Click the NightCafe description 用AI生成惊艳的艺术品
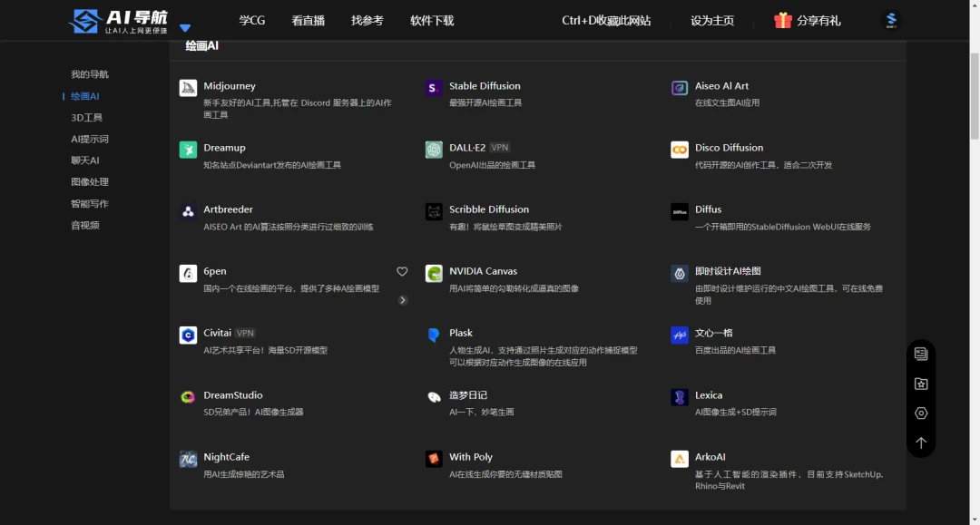The height and width of the screenshot is (525, 980). (244, 474)
